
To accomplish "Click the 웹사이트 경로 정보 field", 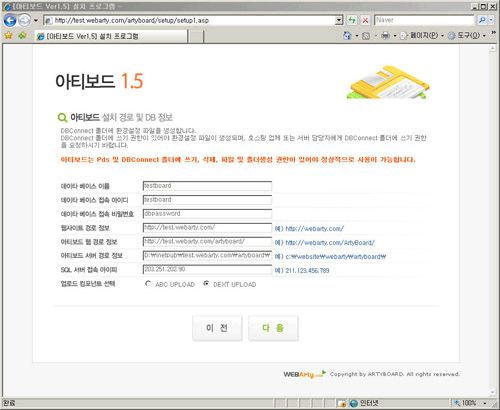I will coord(207,228).
